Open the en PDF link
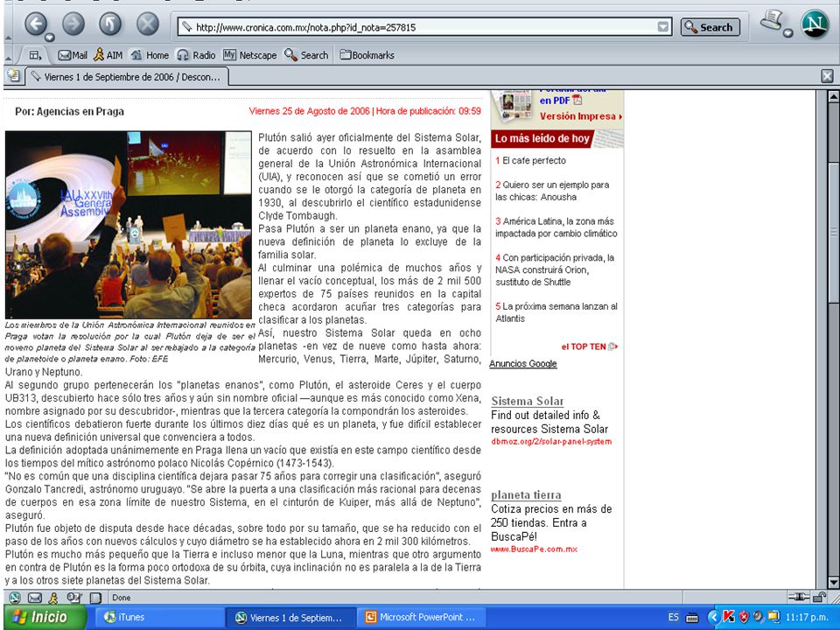 pos(560,100)
